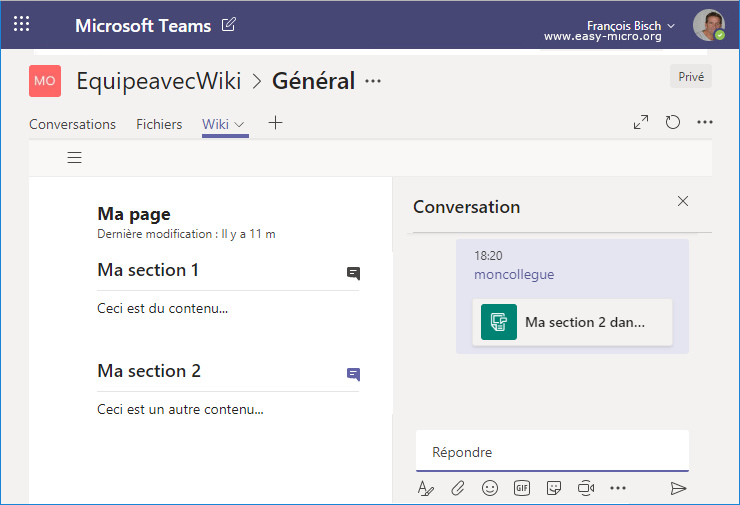This screenshot has width=740, height=505.
Task: Expand the François Bisch account dropdown
Action: click(671, 25)
